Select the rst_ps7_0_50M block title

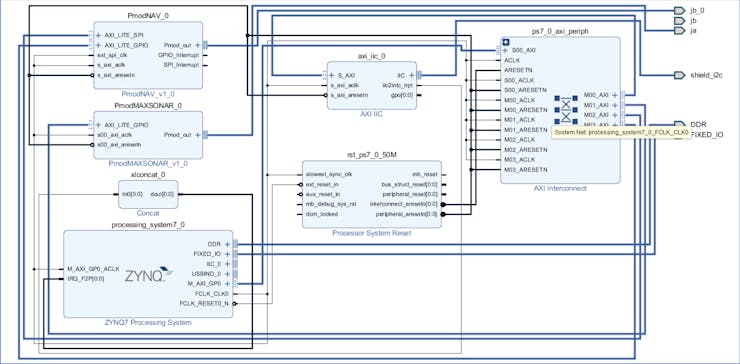(x=372, y=154)
